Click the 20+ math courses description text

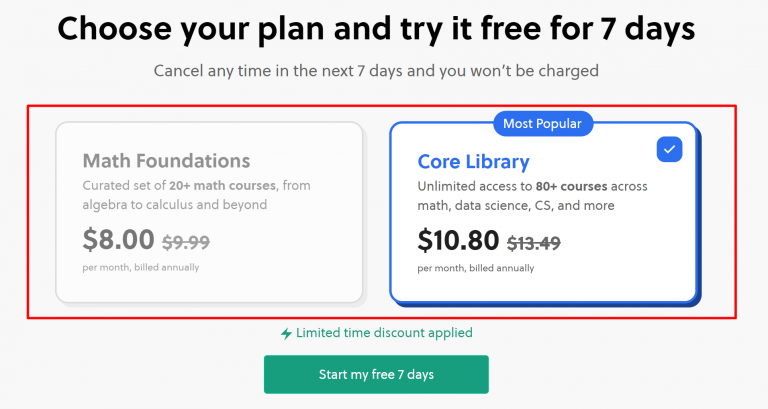[x=238, y=186]
